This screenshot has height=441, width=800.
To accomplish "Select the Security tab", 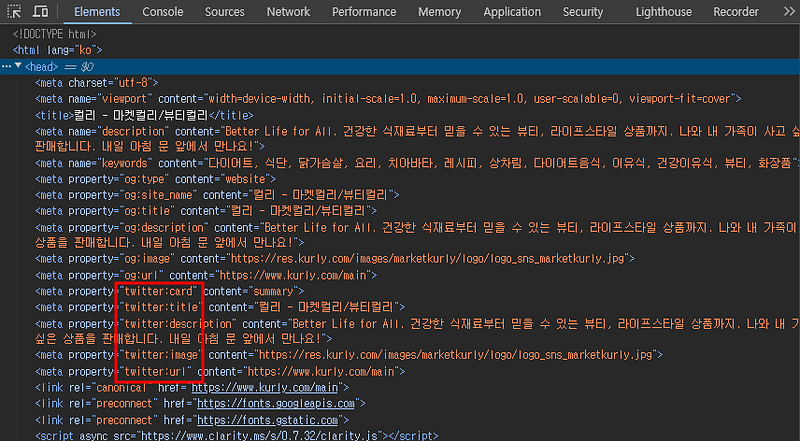I will pyautogui.click(x=583, y=12).
